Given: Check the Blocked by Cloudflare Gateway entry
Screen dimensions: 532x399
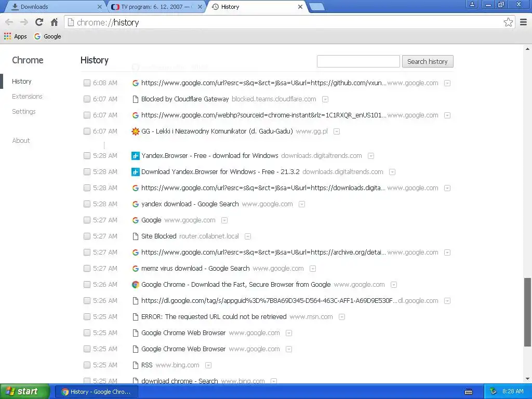Looking at the screenshot, I should pyautogui.click(x=87, y=99).
